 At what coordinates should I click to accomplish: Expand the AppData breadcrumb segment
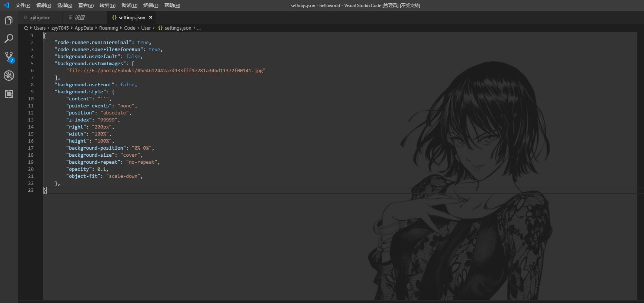tap(84, 28)
